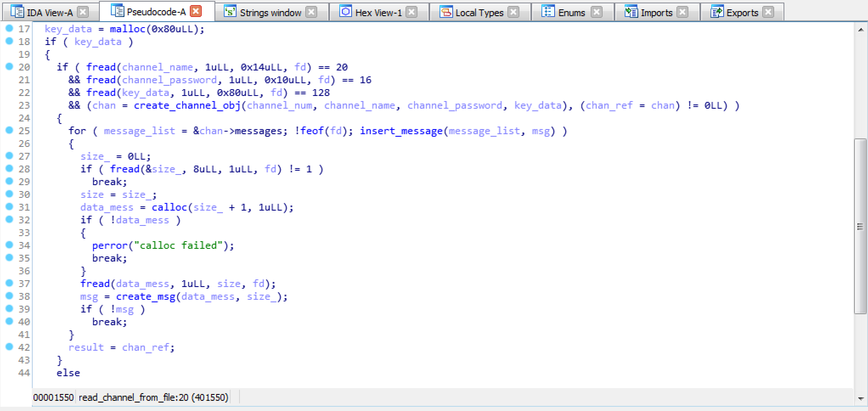This screenshot has height=411, width=868.
Task: Click the Hex View-1 tab icon
Action: click(346, 11)
